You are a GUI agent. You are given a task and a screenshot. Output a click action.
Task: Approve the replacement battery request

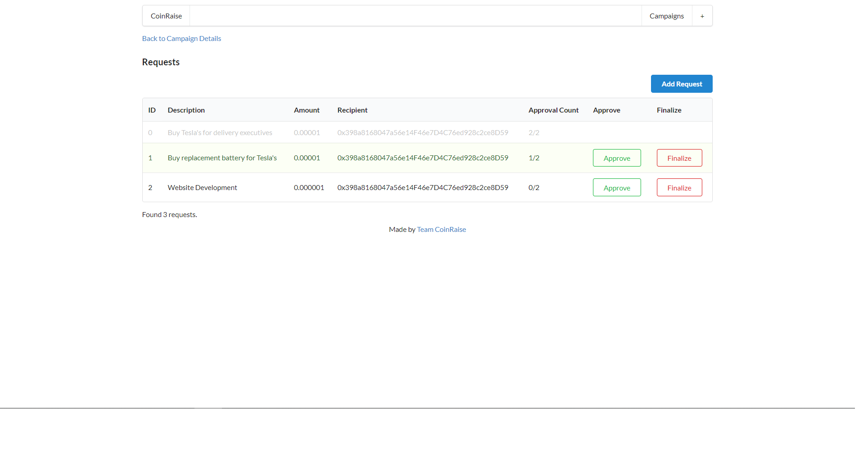point(617,158)
